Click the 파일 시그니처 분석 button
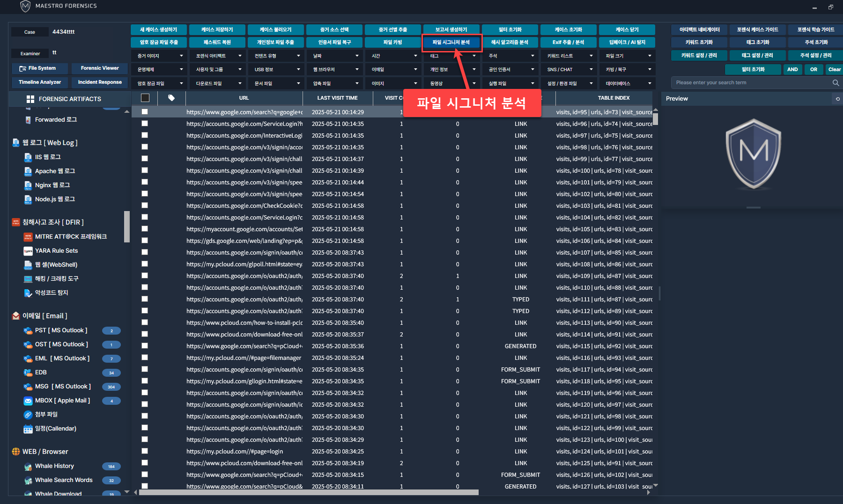The width and height of the screenshot is (843, 504). pyautogui.click(x=451, y=43)
